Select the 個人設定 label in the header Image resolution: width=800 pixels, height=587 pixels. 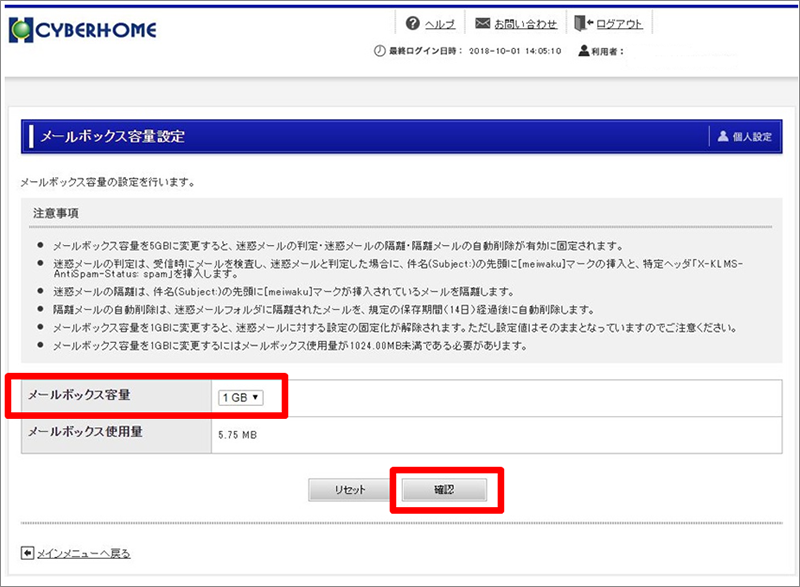(753, 136)
